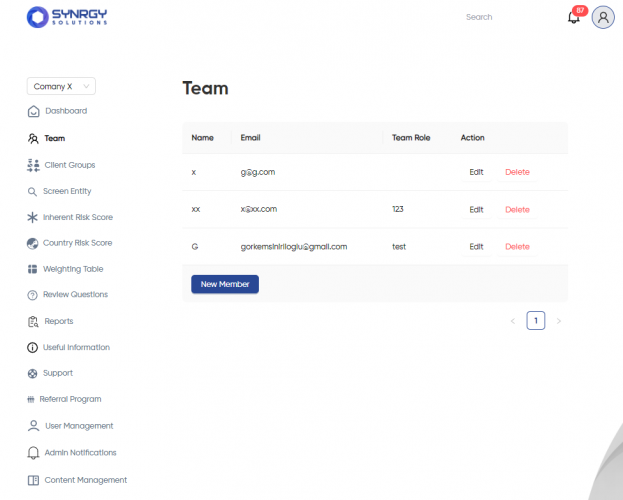Click the New Member button

(225, 284)
